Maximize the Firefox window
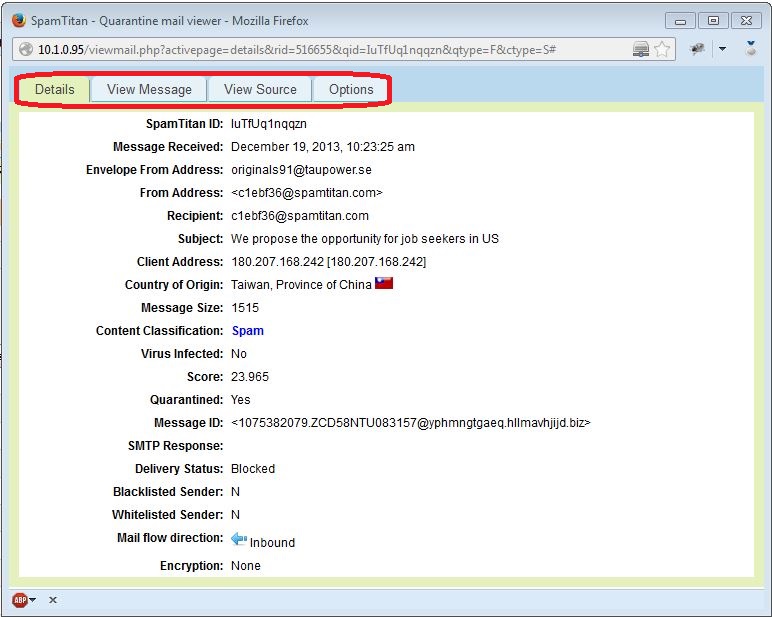This screenshot has width=772, height=617. pos(713,21)
